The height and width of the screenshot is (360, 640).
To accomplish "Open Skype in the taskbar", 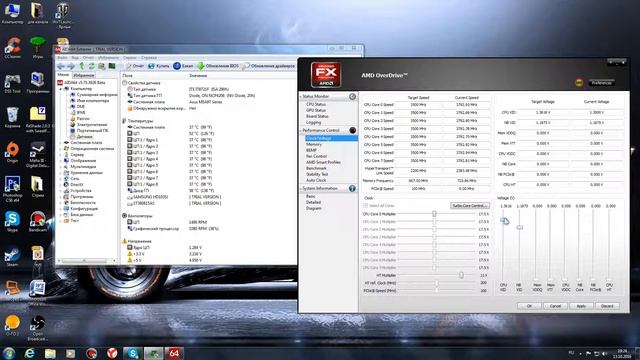I will click(x=133, y=353).
